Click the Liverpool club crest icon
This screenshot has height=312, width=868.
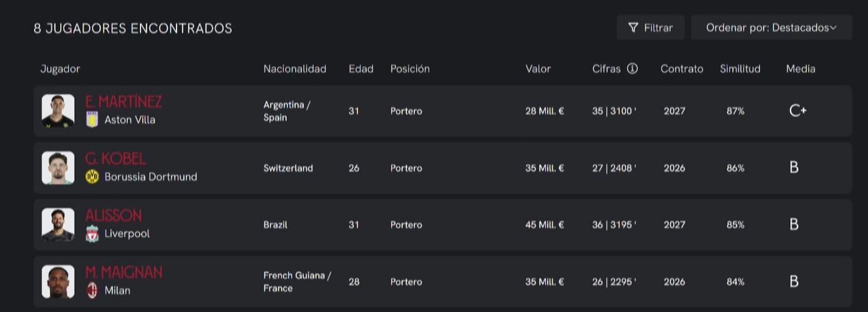tap(92, 234)
